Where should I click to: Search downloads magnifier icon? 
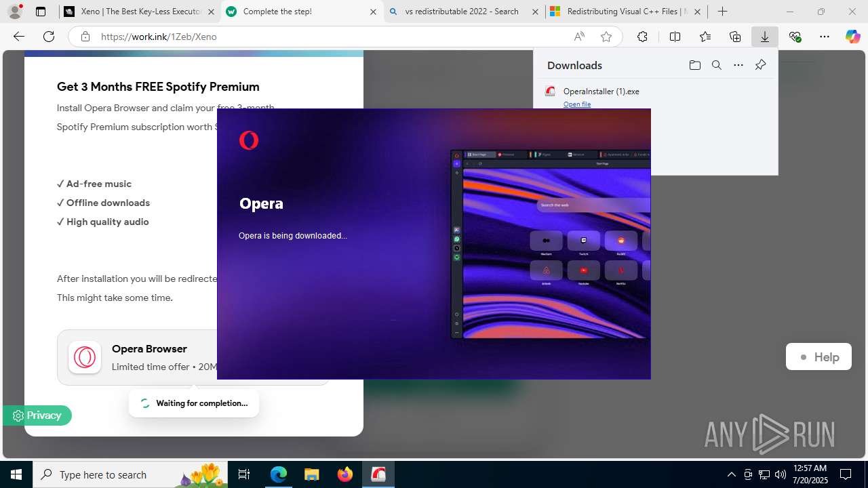pos(716,65)
